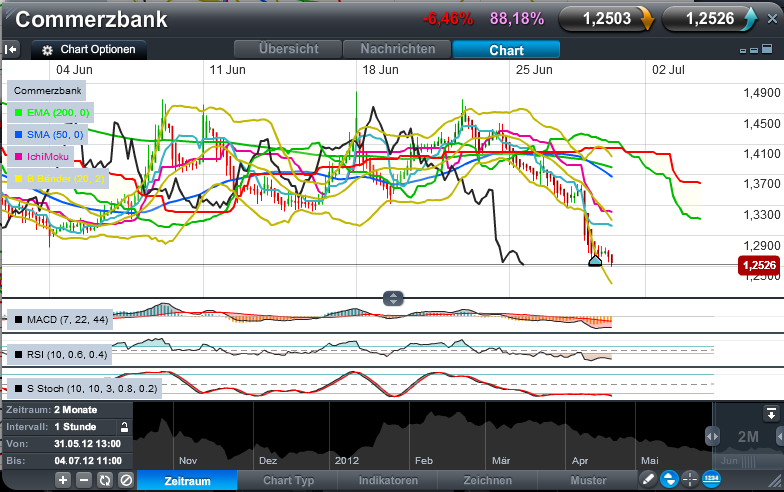Select the MACD (7, 22, 44) indicator label
The height and width of the screenshot is (492, 784).
(60, 320)
